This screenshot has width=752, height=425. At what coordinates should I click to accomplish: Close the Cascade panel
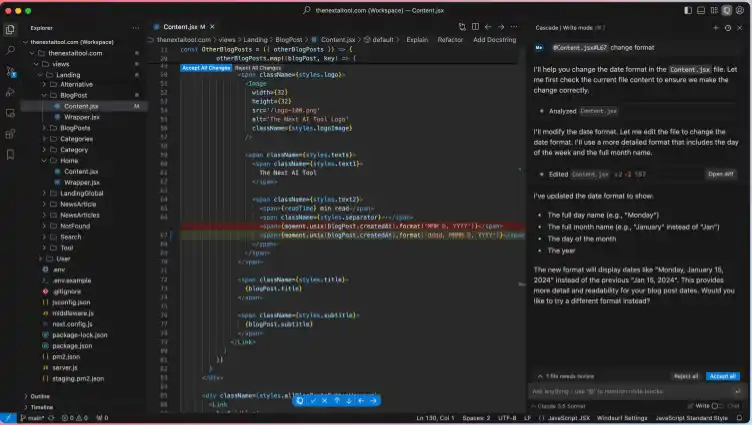740,28
